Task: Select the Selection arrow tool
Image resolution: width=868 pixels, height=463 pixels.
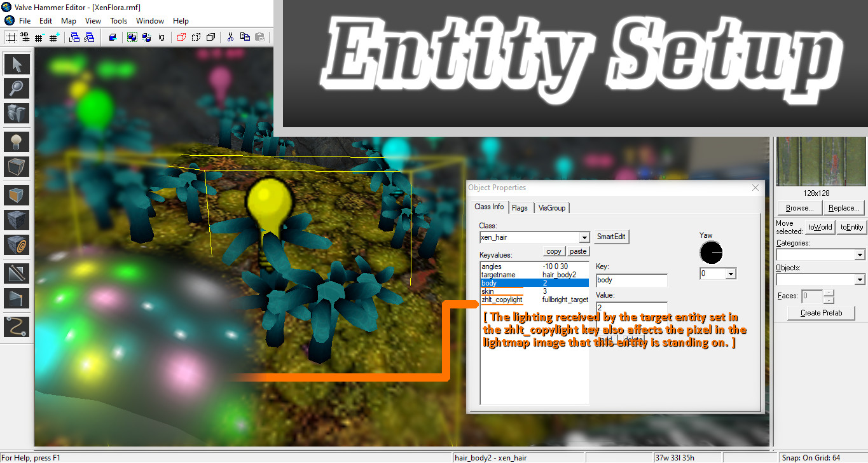Action: tap(17, 64)
